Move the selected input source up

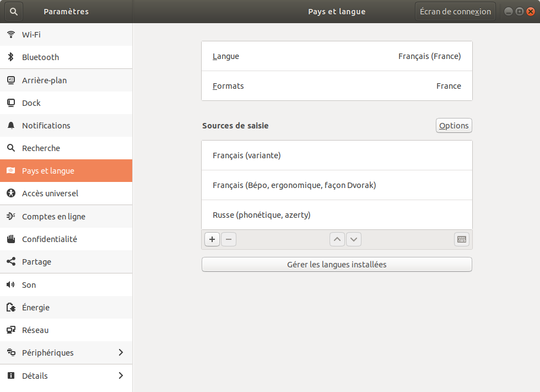337,239
